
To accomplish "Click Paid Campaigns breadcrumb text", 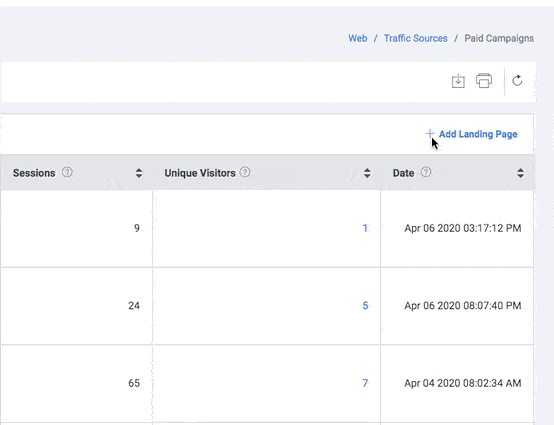I will [x=499, y=38].
